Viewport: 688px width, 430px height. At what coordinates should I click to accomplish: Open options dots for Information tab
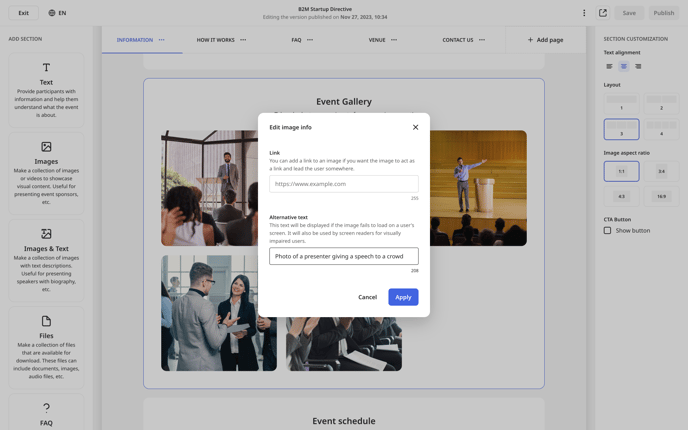(161, 40)
